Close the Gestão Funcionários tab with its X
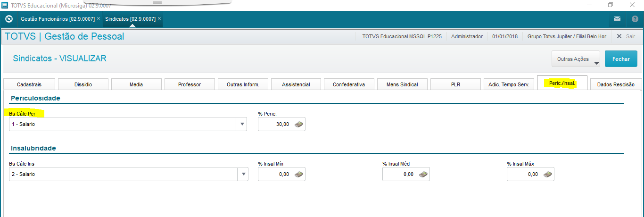This screenshot has height=217, width=644. [99, 19]
